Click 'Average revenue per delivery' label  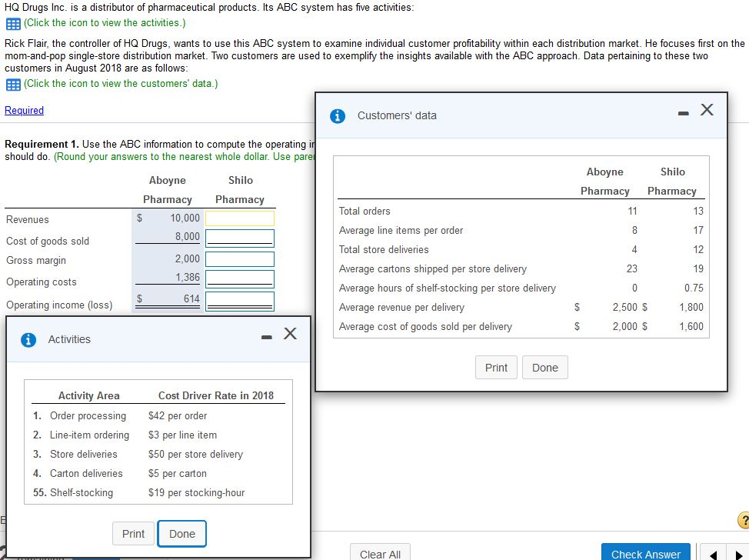tap(401, 307)
